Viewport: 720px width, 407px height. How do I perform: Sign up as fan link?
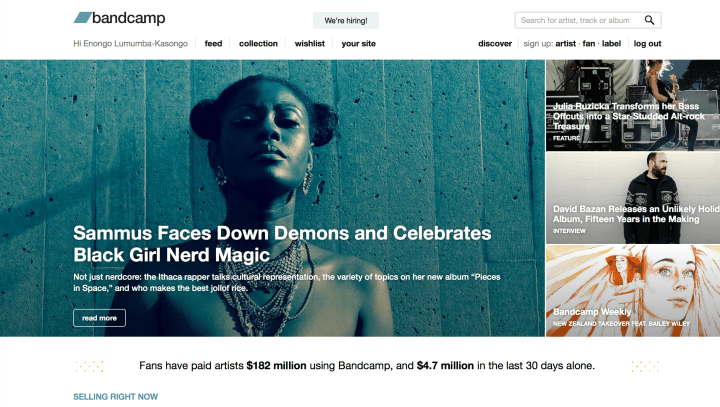(x=589, y=44)
